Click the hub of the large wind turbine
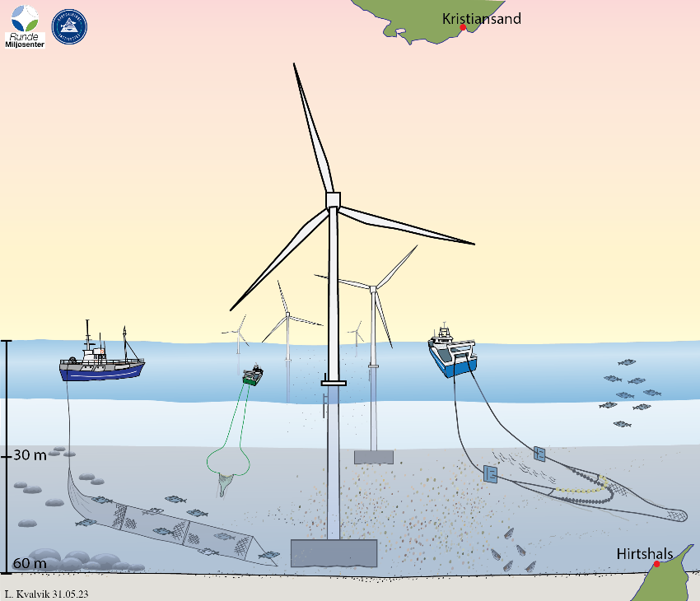The height and width of the screenshot is (601, 700). click(333, 199)
